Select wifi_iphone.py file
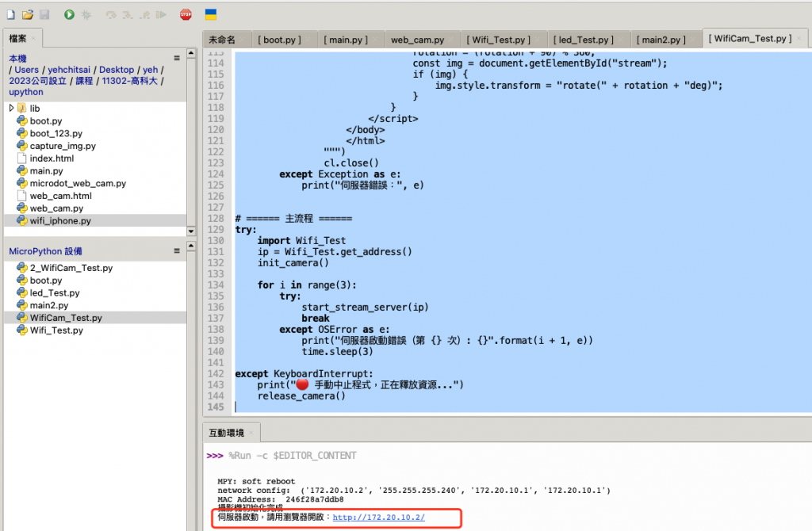 click(x=60, y=220)
